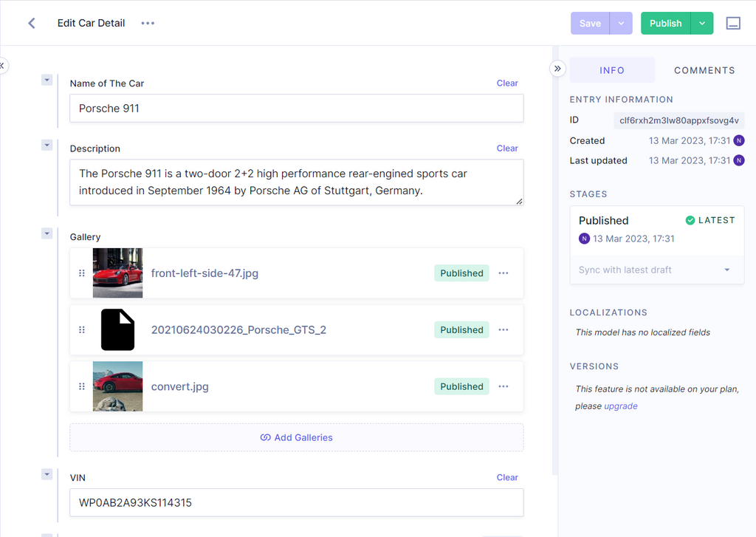Collapse the Name of The Car field
756x537 pixels.
coord(47,80)
